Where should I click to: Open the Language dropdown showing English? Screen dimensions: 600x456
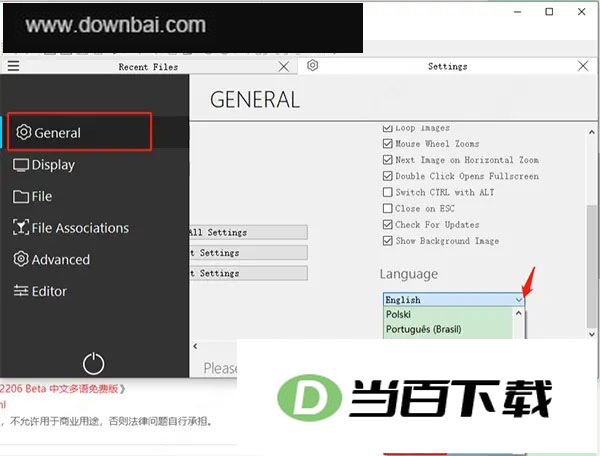coord(453,300)
